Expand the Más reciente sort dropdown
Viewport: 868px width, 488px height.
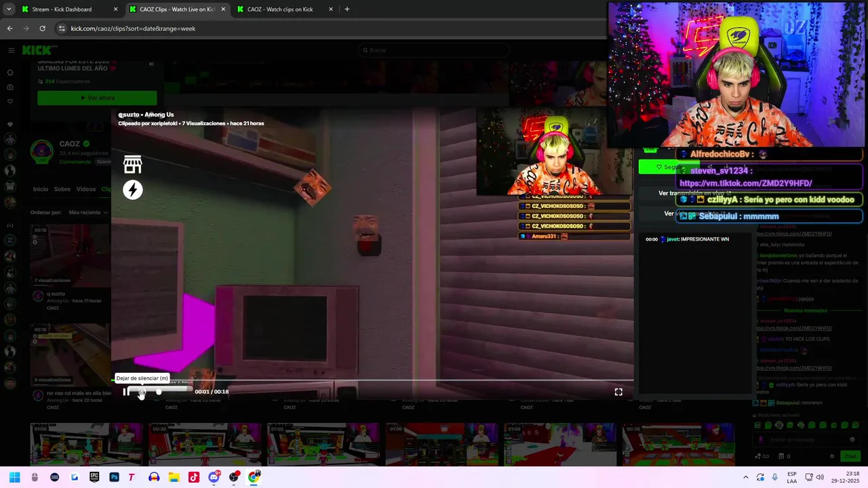[88, 212]
